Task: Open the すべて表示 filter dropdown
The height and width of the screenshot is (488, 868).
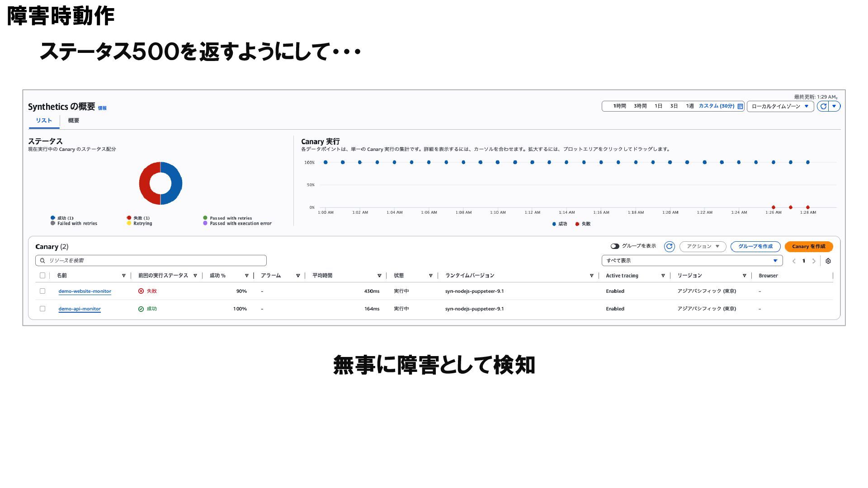Action: click(x=692, y=261)
